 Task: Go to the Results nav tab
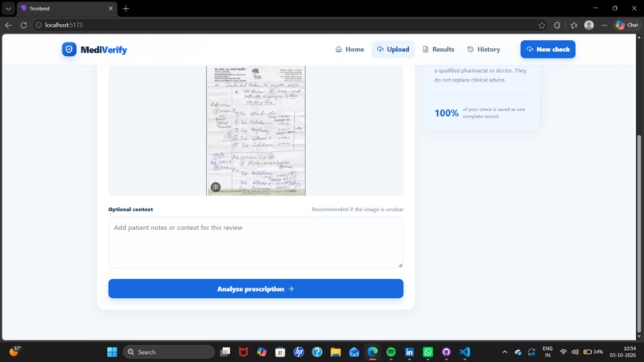[x=438, y=50]
